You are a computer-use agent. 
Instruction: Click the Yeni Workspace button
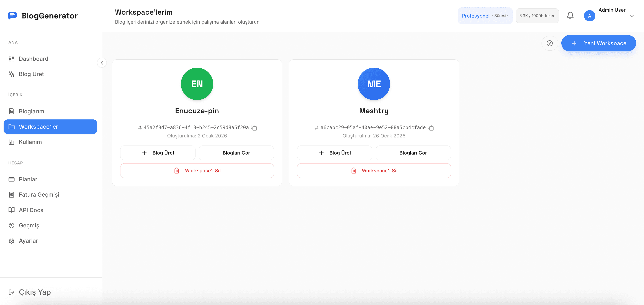pyautogui.click(x=599, y=43)
